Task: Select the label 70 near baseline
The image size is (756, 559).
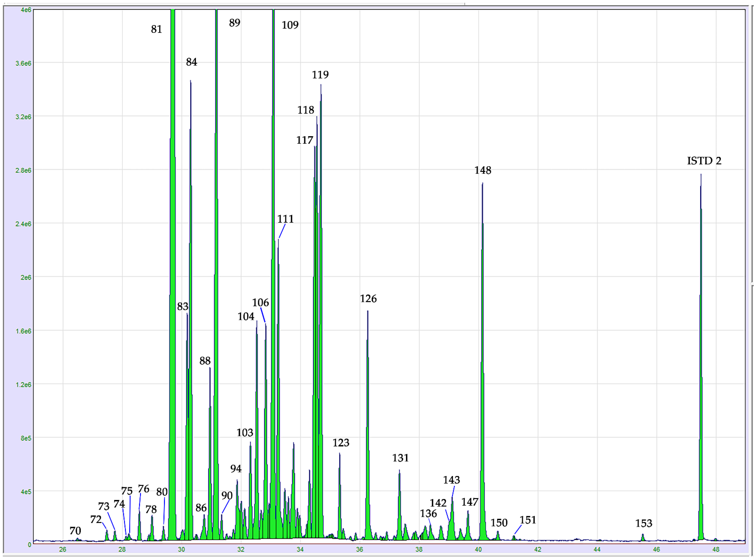Action: pos(75,531)
